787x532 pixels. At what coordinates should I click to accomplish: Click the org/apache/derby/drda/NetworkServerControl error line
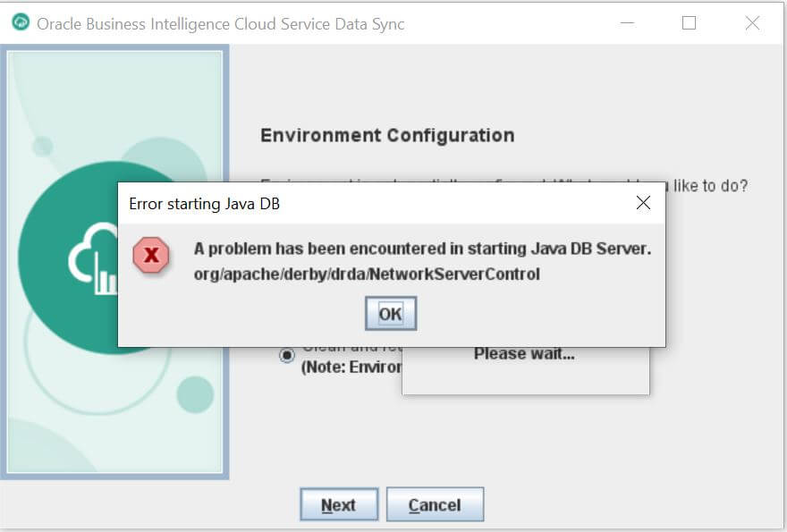point(367,274)
